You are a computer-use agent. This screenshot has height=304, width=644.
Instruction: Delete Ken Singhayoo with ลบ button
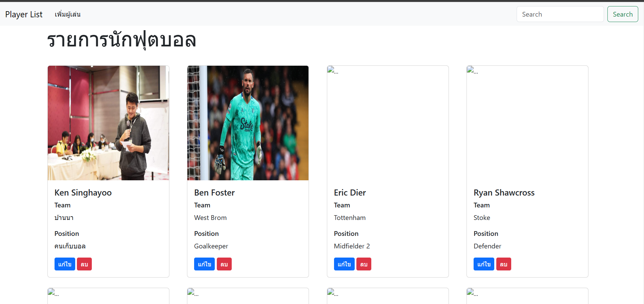(84, 264)
